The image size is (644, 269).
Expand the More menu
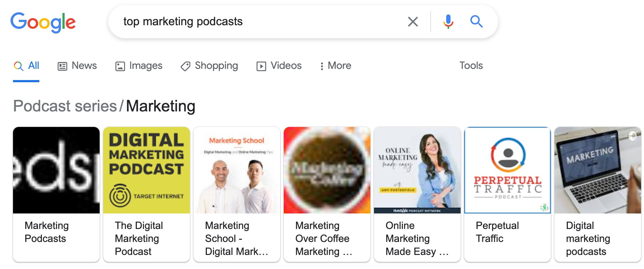click(336, 66)
